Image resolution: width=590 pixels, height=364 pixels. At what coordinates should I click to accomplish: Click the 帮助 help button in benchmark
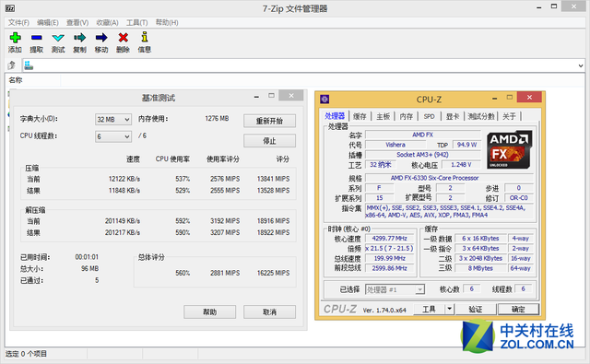point(209,311)
